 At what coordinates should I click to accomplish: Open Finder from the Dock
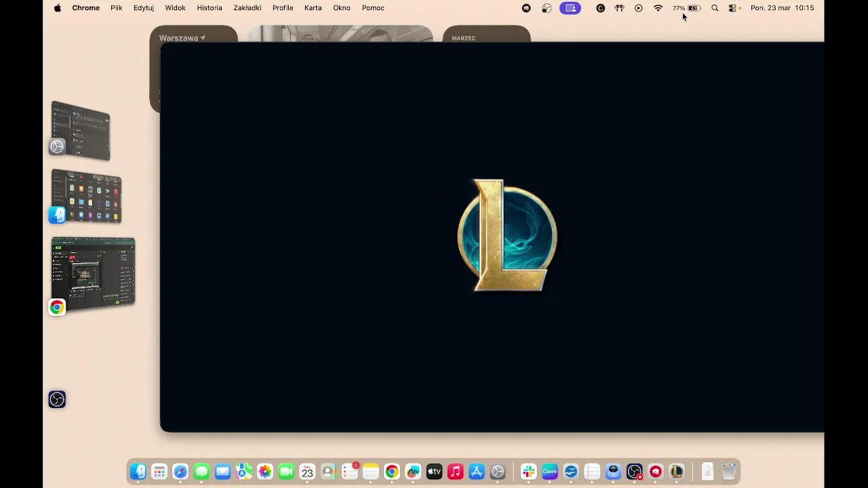(138, 472)
